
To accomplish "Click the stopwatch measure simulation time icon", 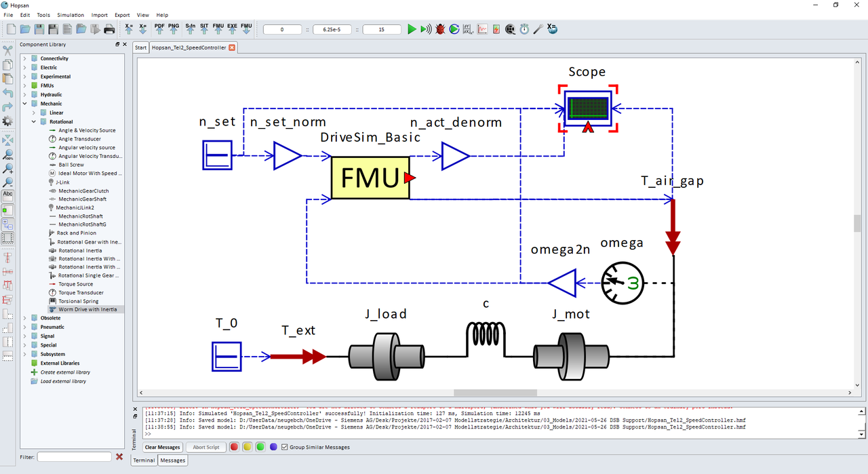I will coord(524,29).
